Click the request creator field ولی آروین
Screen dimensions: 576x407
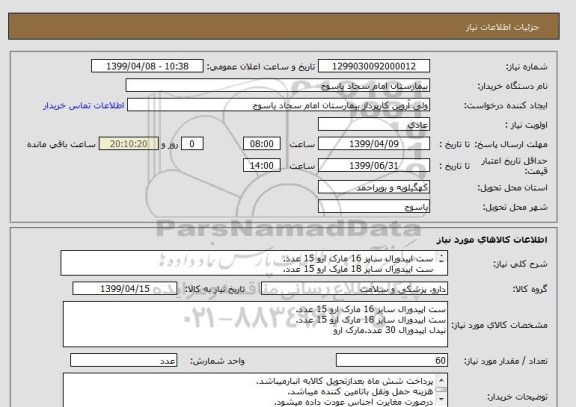(x=278, y=105)
